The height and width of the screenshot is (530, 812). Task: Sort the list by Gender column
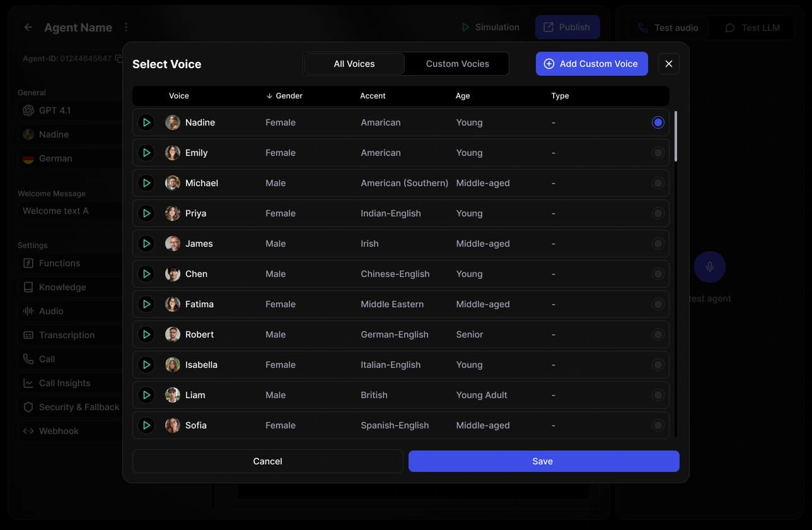284,96
